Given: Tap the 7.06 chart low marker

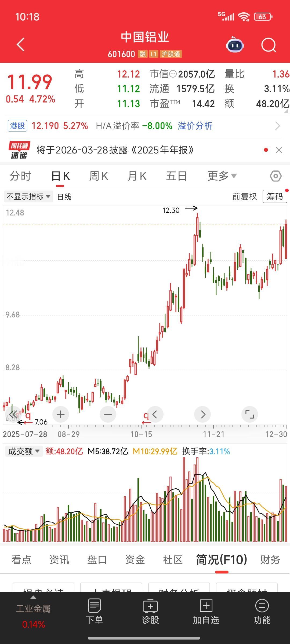Looking at the screenshot, I should click(x=41, y=422).
